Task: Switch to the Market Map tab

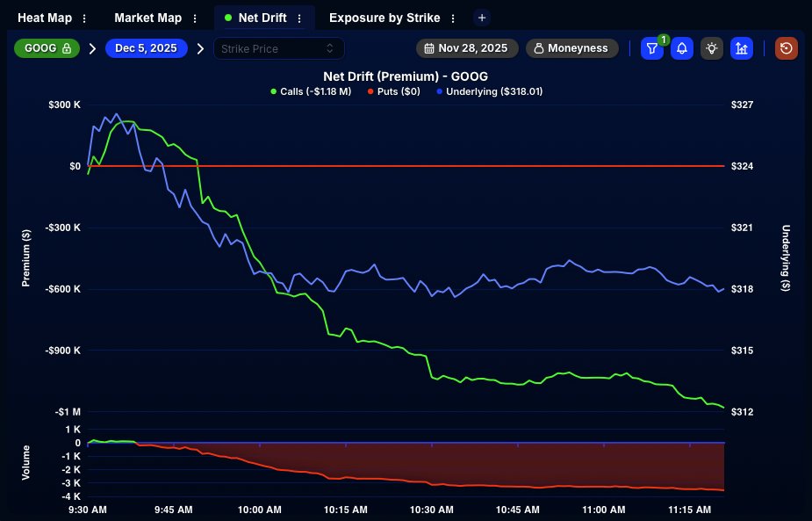Action: coord(147,17)
